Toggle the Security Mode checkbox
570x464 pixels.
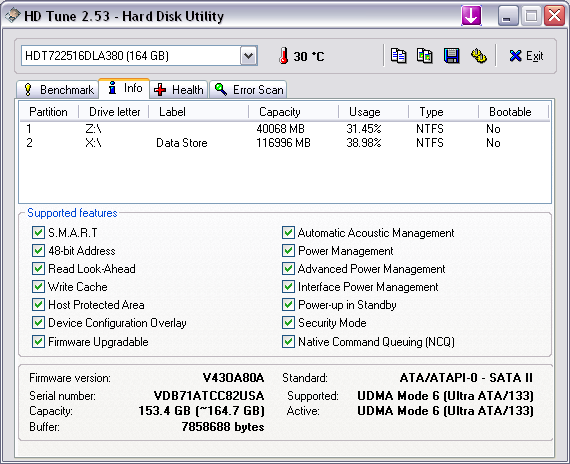pyautogui.click(x=288, y=323)
